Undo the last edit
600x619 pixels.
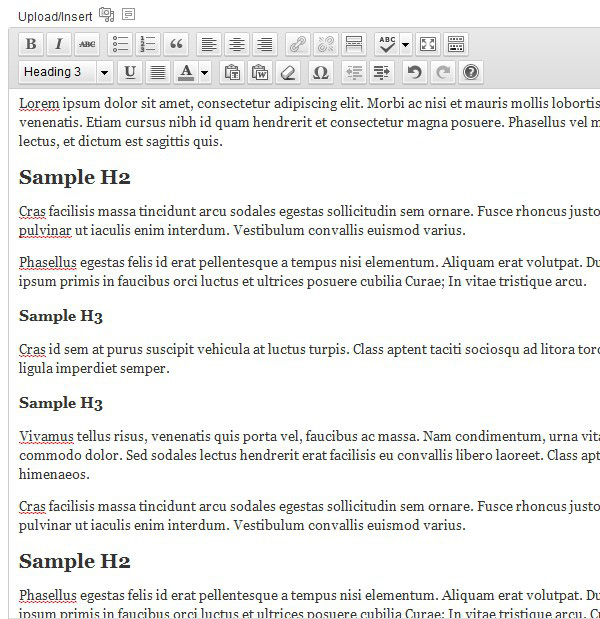(414, 72)
